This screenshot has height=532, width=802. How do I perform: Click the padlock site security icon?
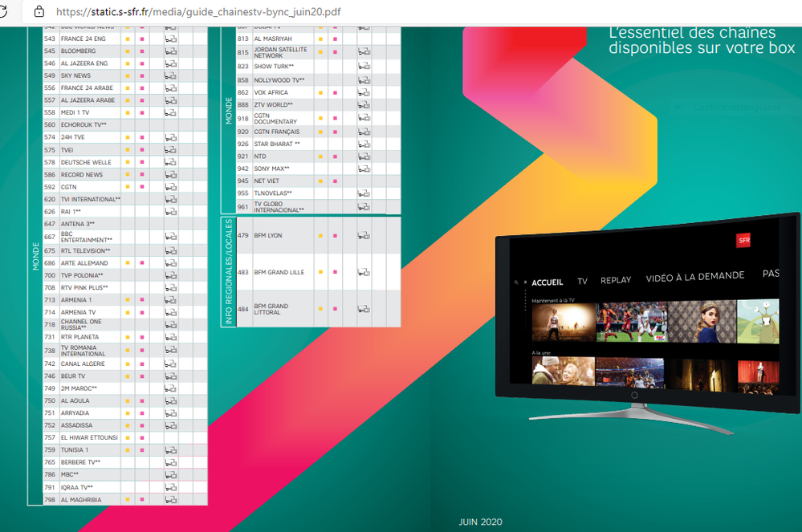pyautogui.click(x=39, y=12)
